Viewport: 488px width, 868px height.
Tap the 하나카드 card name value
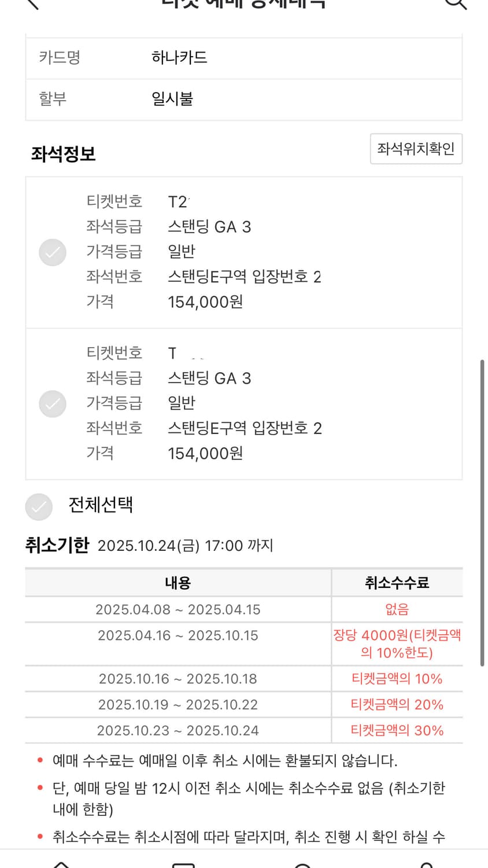click(179, 57)
